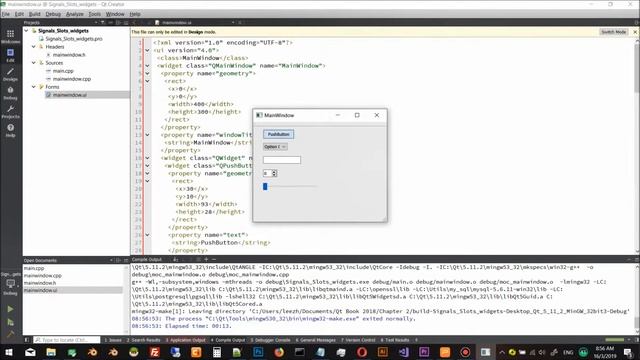Select Signals_Slots_widgets.pro in the project tree
Image resolution: width=640 pixels, height=360 pixels.
click(74, 39)
